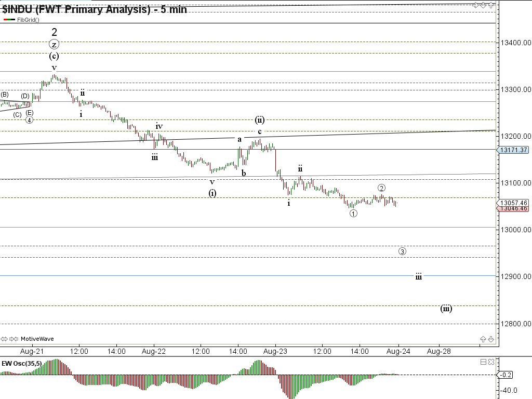This screenshot has height=399, width=532.
Task: Click the FibGrid() study legend label
Action: [28, 19]
